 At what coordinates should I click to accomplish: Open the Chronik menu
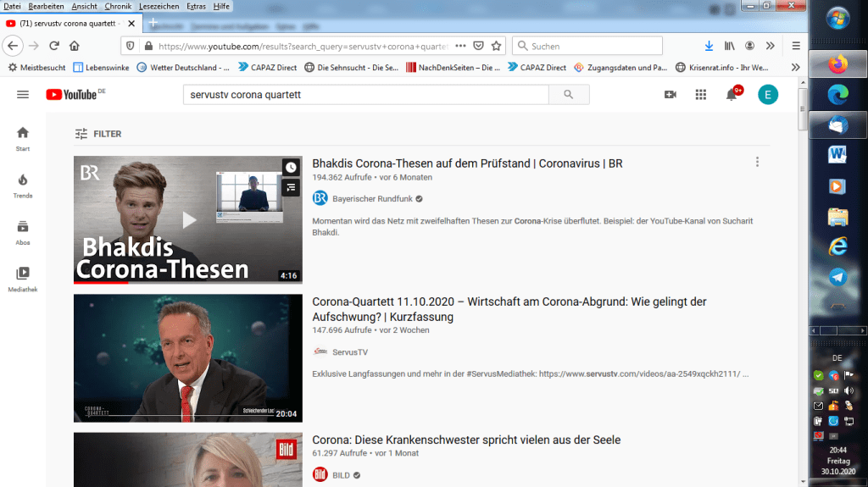pyautogui.click(x=118, y=6)
